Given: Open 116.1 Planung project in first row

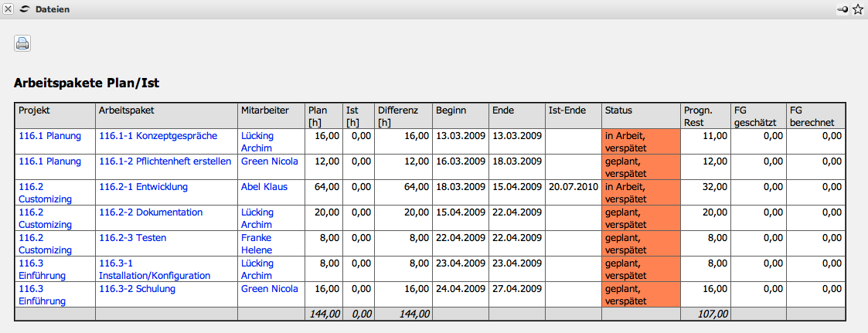Looking at the screenshot, I should click(x=49, y=136).
